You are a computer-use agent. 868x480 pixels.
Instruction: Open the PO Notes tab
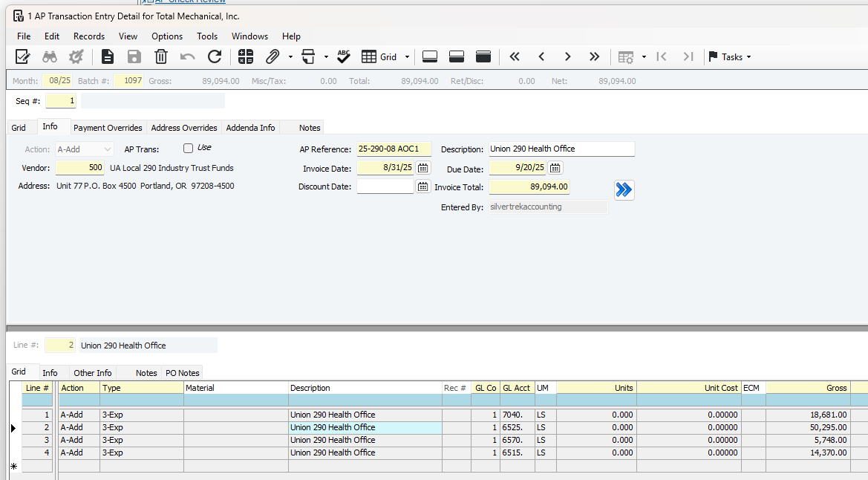coord(182,373)
